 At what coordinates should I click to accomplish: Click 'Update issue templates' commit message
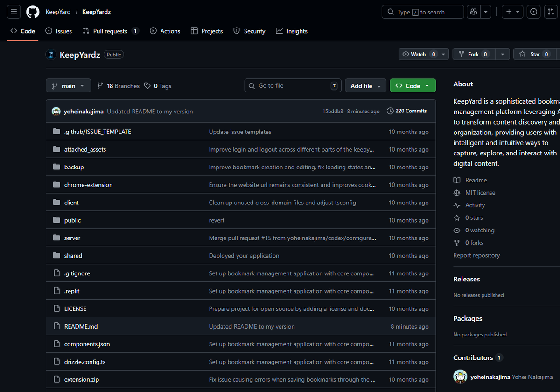click(240, 132)
